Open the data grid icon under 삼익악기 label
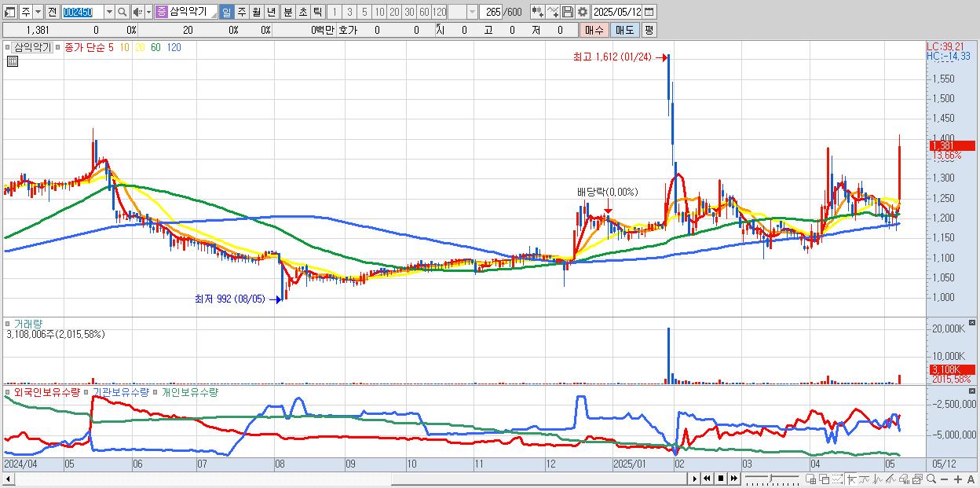The width and height of the screenshot is (980, 488). (x=13, y=61)
